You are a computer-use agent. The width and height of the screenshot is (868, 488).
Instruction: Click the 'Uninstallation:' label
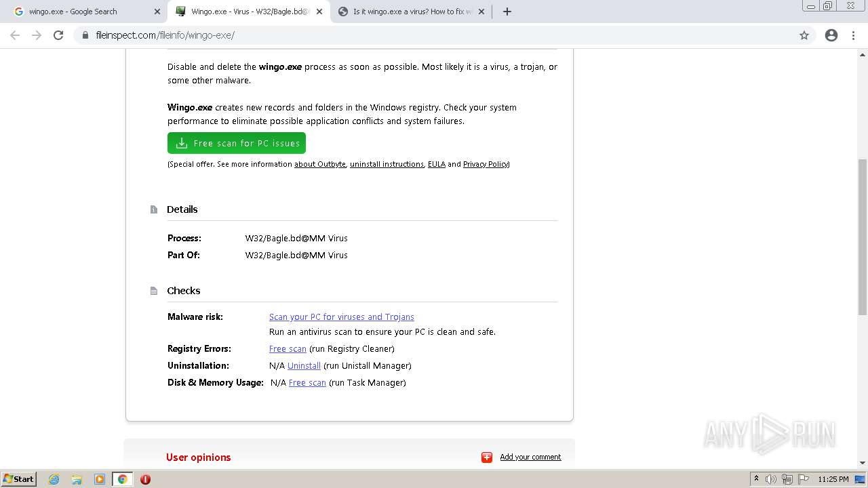(198, 365)
